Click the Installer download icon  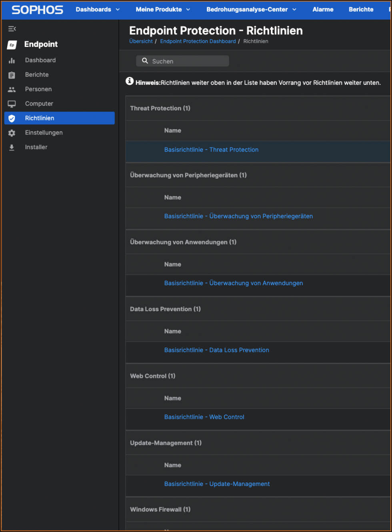pos(12,148)
